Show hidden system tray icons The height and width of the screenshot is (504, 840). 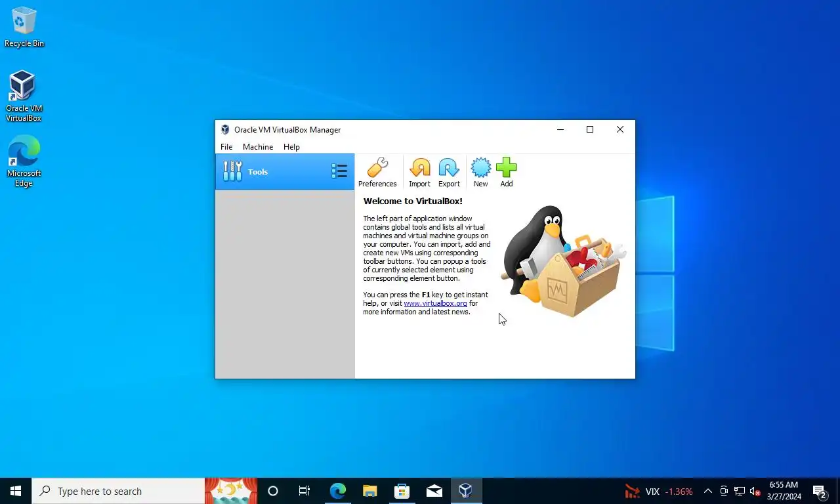(708, 491)
